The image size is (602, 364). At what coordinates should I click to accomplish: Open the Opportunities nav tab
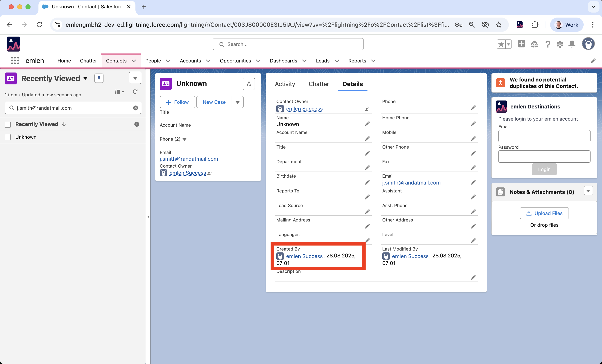(235, 61)
